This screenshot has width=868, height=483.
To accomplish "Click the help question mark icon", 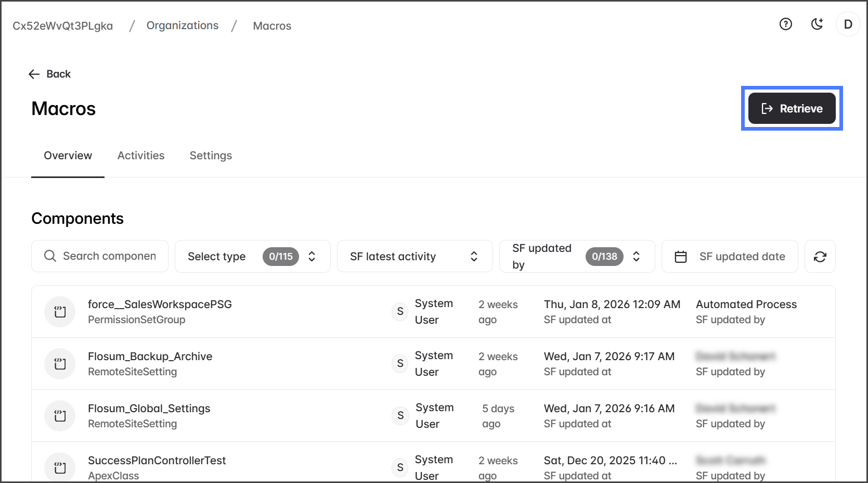I will [x=785, y=24].
